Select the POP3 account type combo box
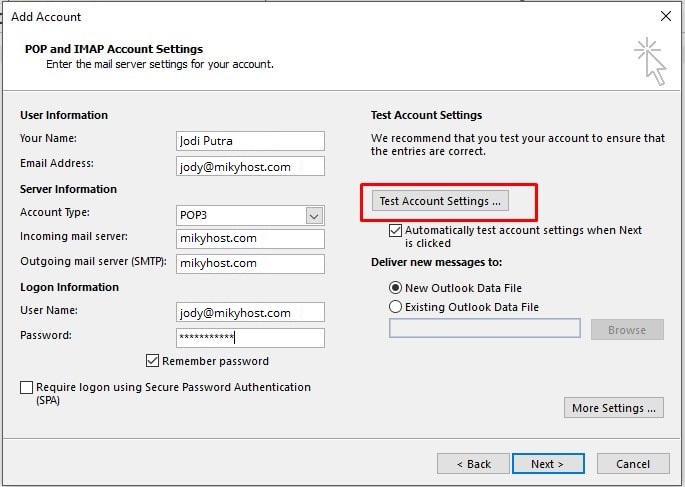The height and width of the screenshot is (487, 685). 250,216
